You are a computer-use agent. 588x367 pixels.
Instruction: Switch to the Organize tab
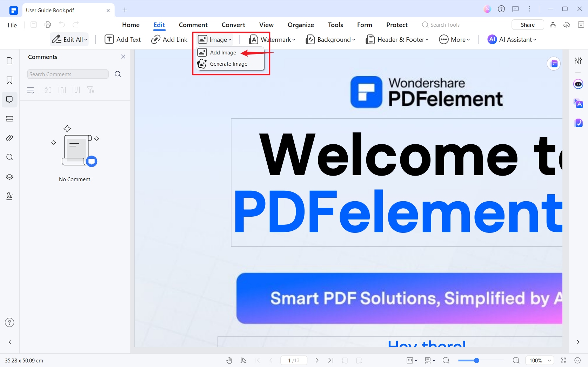(301, 25)
